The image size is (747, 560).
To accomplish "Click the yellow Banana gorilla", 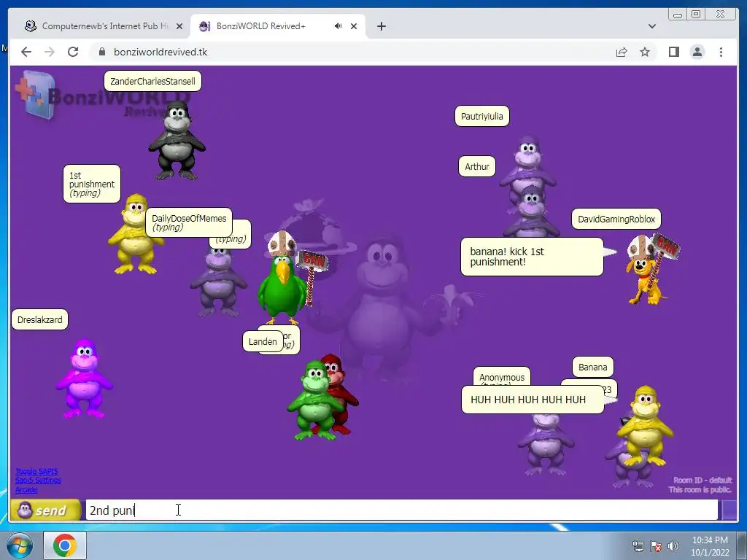I will 645,427.
